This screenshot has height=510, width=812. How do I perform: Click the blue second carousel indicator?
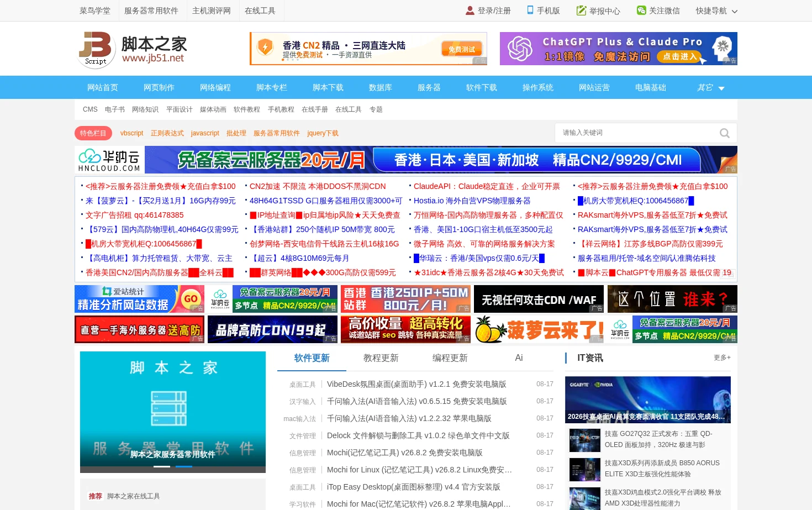184,466
